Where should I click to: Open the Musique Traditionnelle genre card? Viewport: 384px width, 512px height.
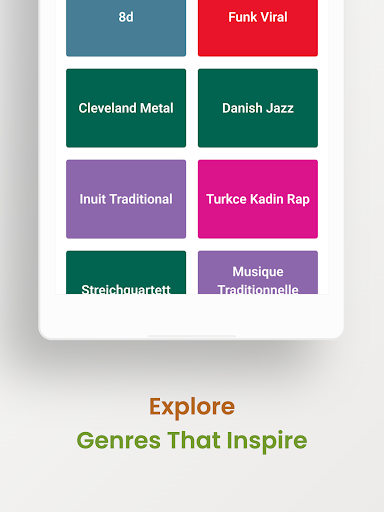[x=258, y=273]
